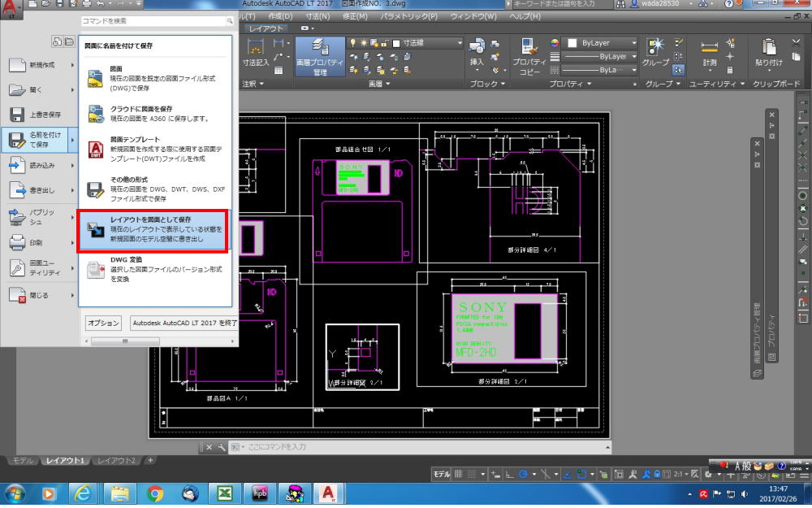Expand the 印刷 submenu arrow
Image resolution: width=812 pixels, height=508 pixels.
click(72, 242)
